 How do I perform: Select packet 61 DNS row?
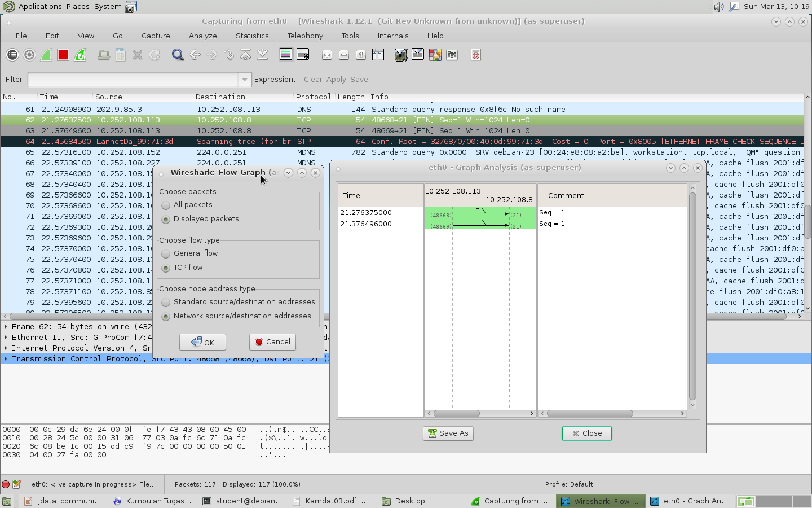coord(402,110)
